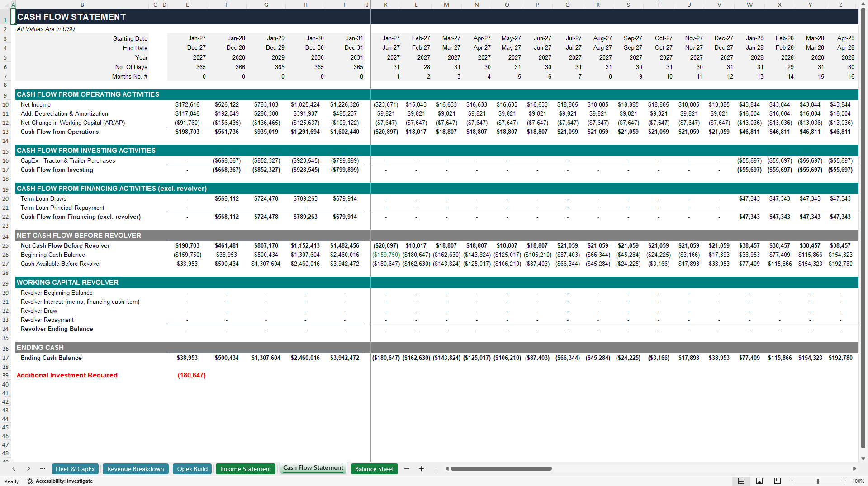Click 'CapEx - Tractor & Trailer Purchases' label
The height and width of the screenshot is (486, 868).
pos(68,161)
